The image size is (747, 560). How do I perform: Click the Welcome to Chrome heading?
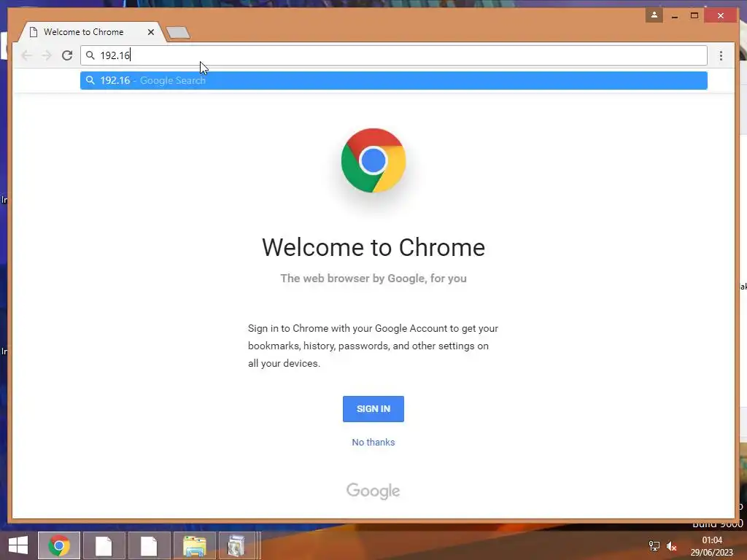373,248
